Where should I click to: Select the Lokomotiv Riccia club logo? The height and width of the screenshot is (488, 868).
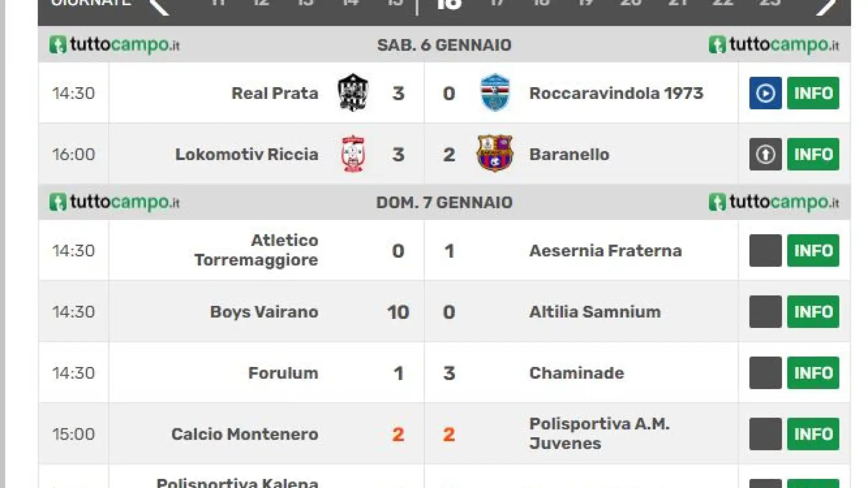353,154
